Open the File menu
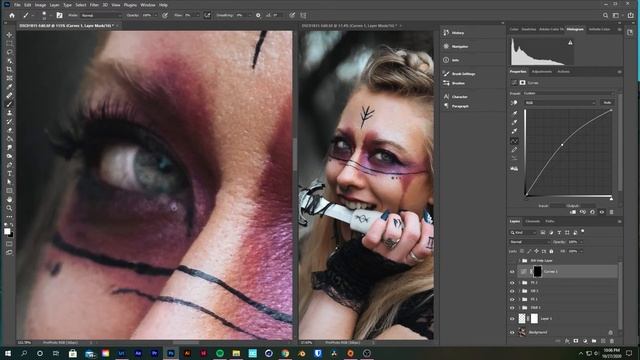Image resolution: width=640 pixels, height=360 pixels. point(17,5)
